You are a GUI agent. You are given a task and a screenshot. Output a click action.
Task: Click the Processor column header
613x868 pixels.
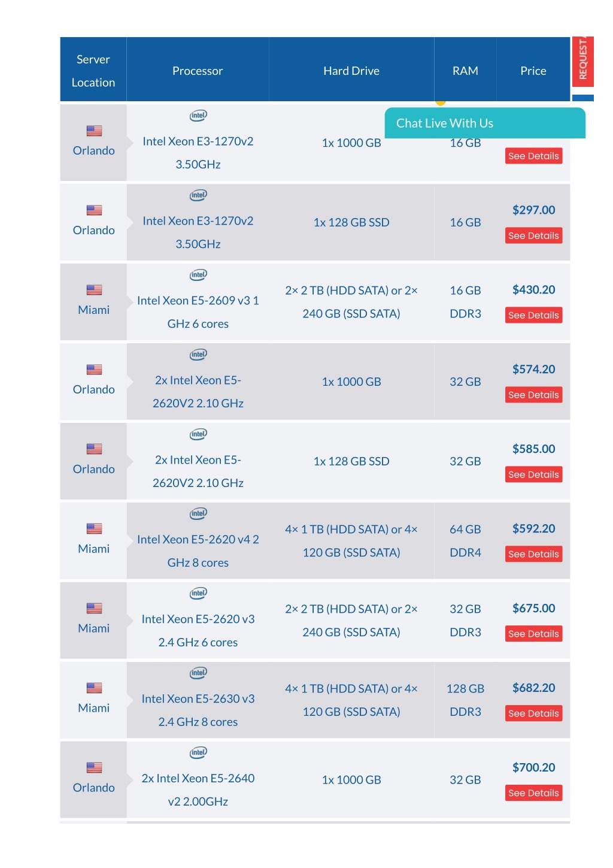[x=198, y=71]
